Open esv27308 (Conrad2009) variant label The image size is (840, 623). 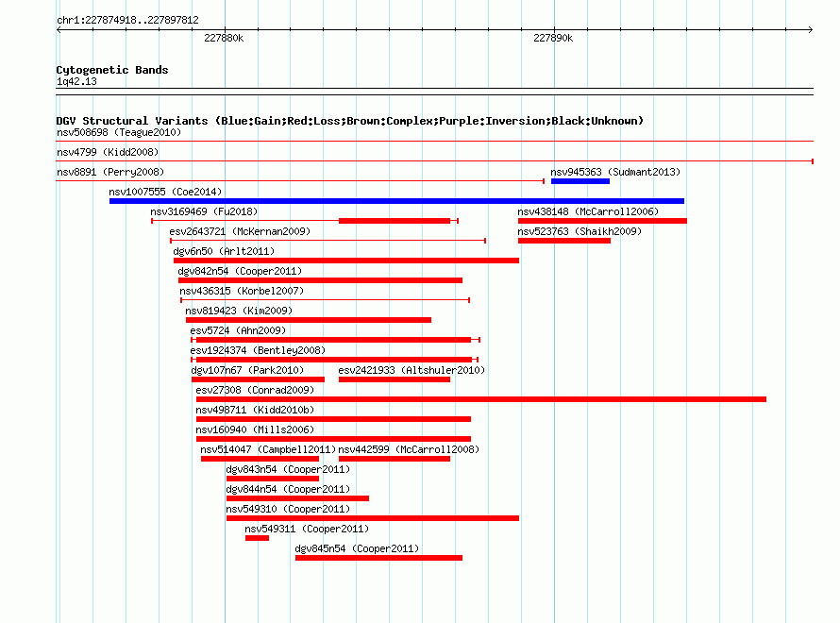click(255, 390)
